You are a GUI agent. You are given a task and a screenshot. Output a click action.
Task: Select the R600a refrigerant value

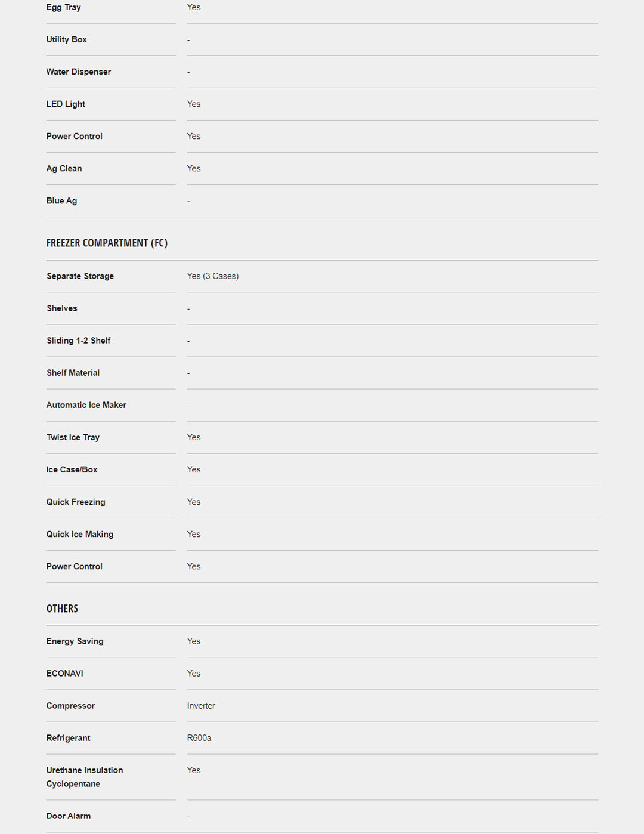[199, 738]
